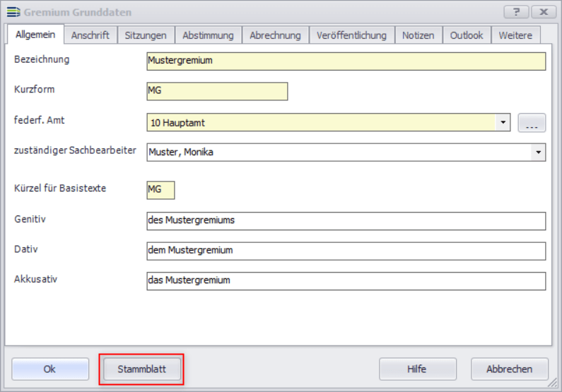Expand the federf. Amt dropdown arrow

503,122
